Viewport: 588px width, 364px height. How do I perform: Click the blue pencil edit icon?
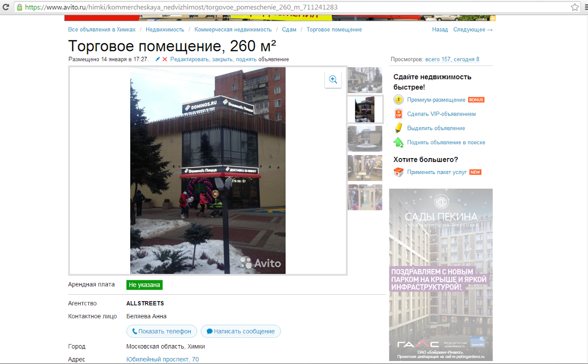tap(158, 59)
